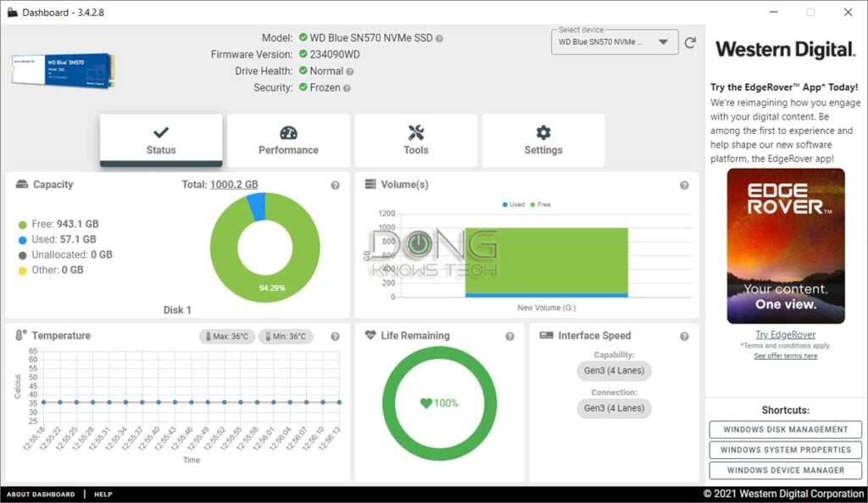
Task: Open the Status tab
Action: pos(161,140)
